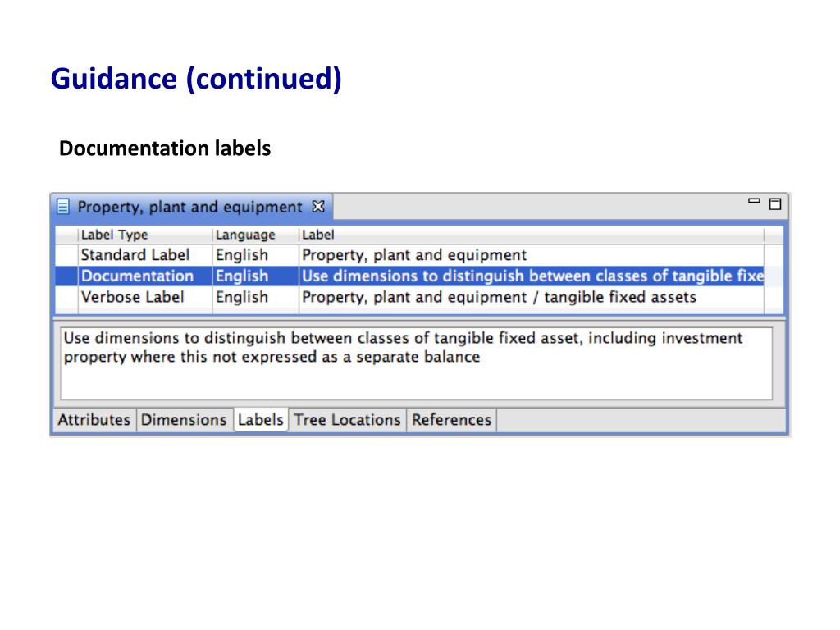Click into the documentation text box
This screenshot has height=630, width=840.
coord(416,363)
